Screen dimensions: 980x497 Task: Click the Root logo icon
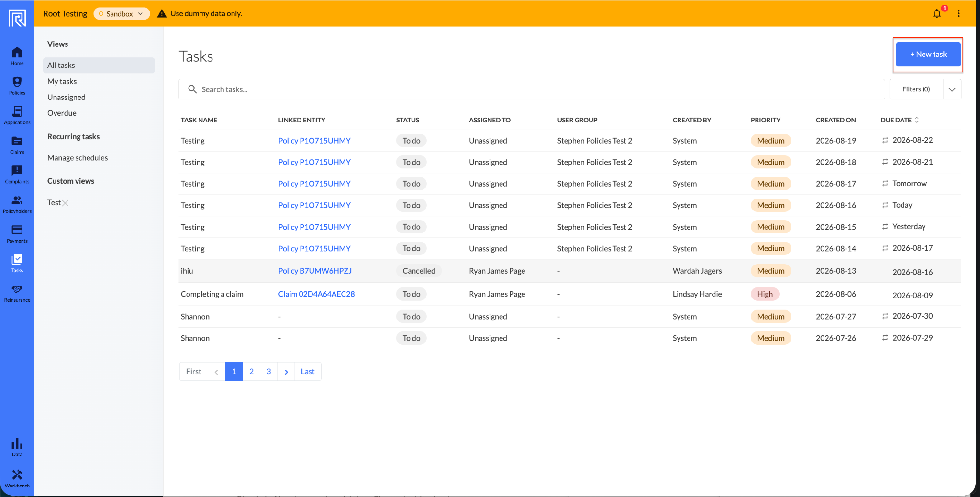pyautogui.click(x=17, y=18)
